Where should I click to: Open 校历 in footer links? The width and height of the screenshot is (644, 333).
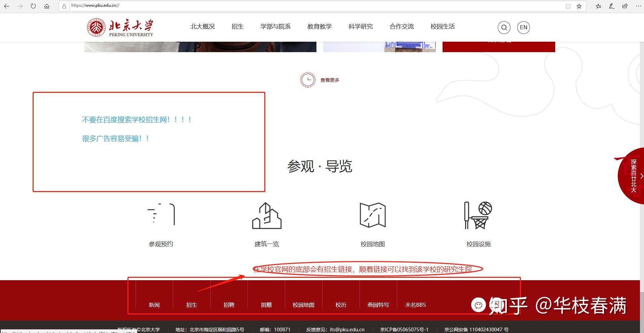tap(341, 305)
